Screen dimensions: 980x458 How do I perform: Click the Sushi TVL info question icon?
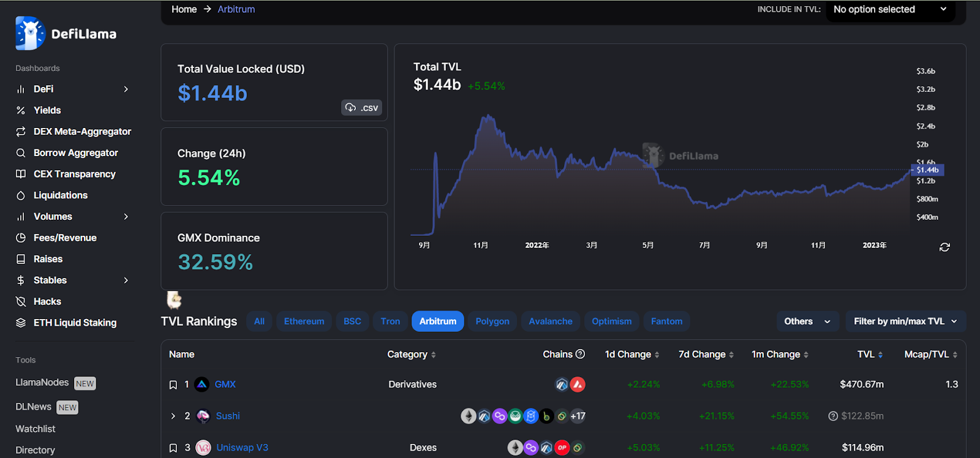point(833,416)
